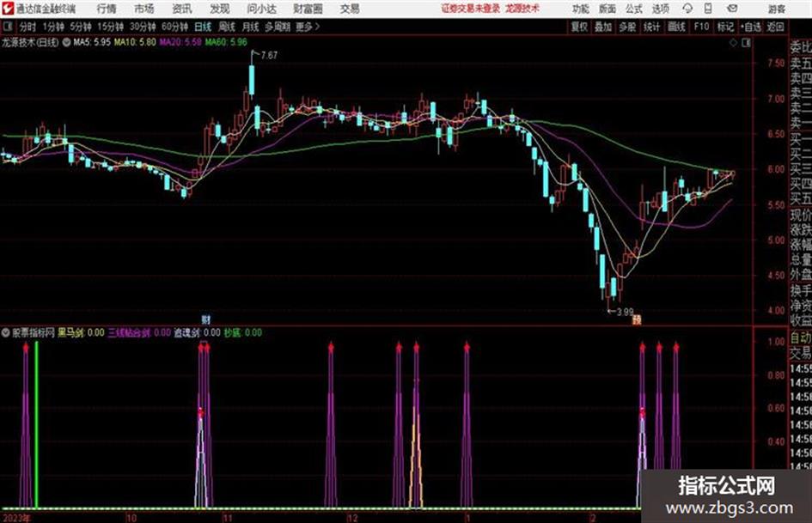Viewport: 812px width, 523px height.
Task: Expand the 更多 periods dropdown
Action: 308,27
